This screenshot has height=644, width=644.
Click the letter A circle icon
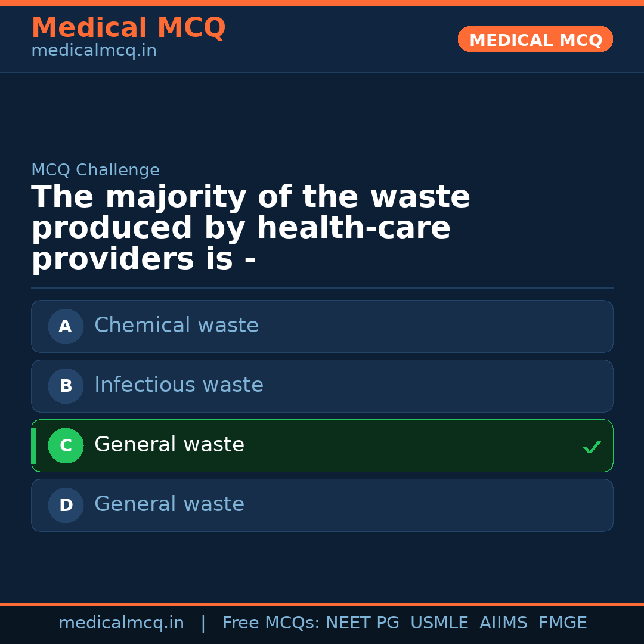66,326
